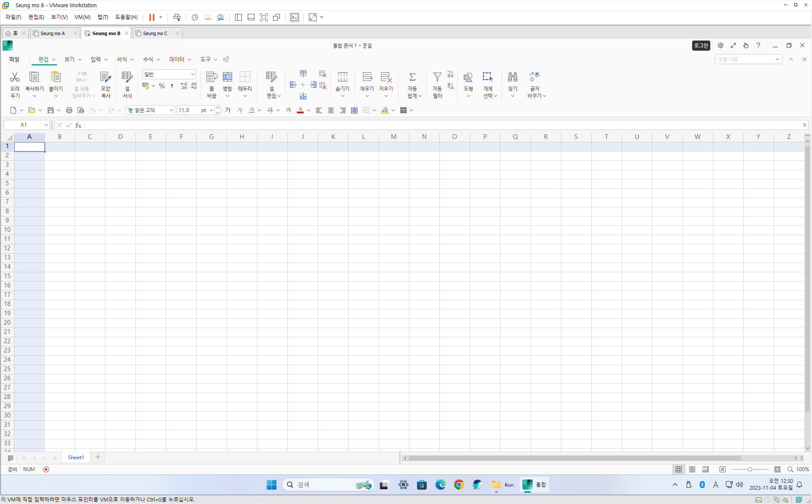
Task: Select the Sheet1 tab
Action: (76, 458)
